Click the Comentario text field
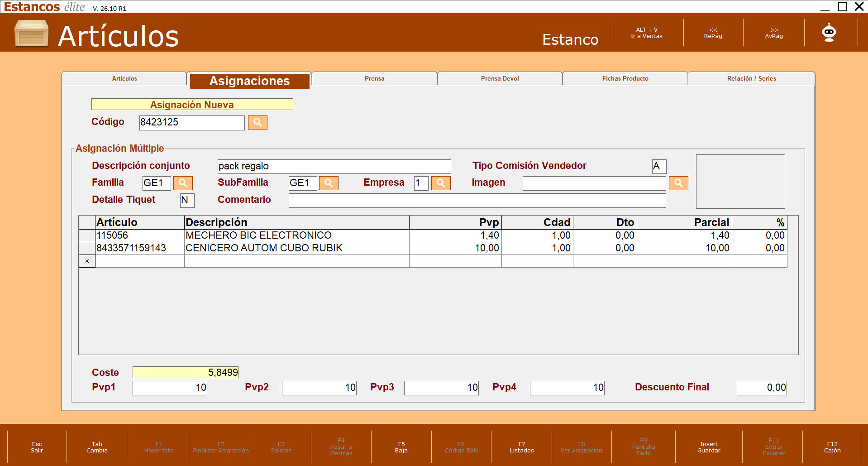 (x=477, y=200)
